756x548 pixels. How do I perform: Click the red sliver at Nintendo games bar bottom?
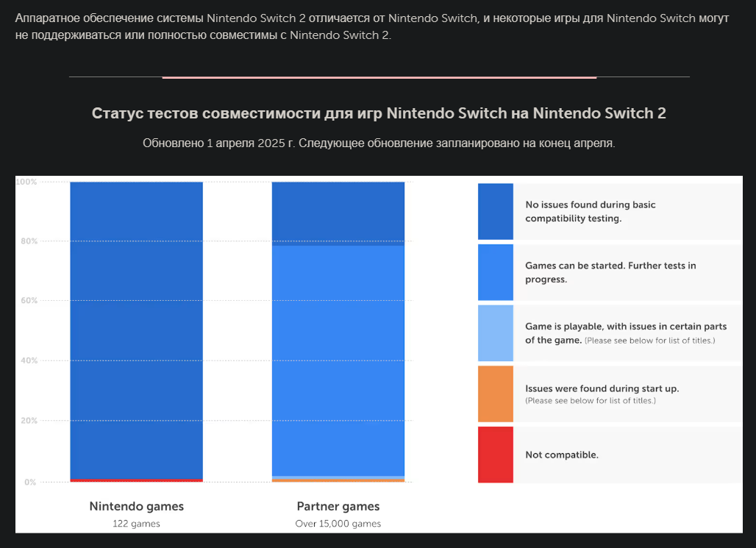click(137, 480)
